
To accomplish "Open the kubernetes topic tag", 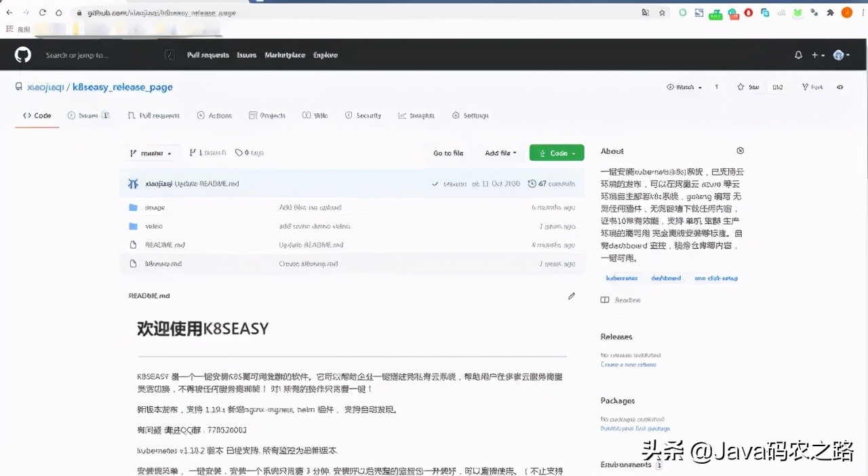I will (x=622, y=278).
